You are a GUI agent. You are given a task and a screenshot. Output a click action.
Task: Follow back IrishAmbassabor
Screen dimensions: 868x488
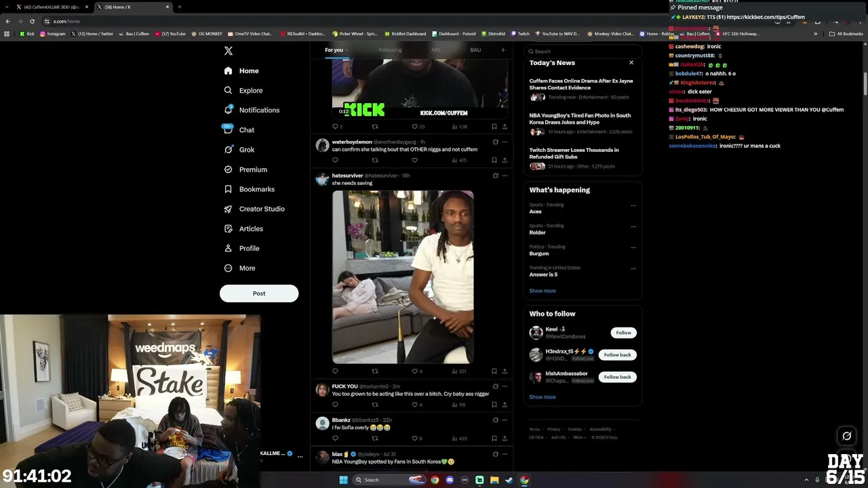pos(617,377)
